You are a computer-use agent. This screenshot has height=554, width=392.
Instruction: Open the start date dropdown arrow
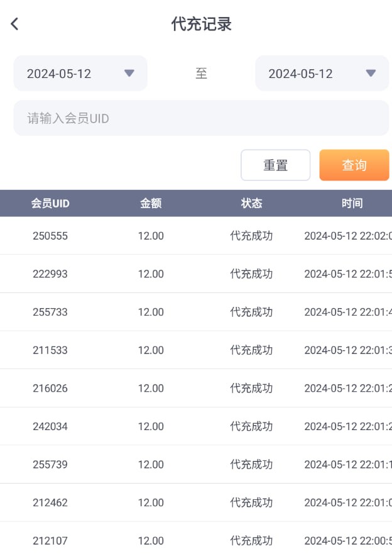click(129, 73)
